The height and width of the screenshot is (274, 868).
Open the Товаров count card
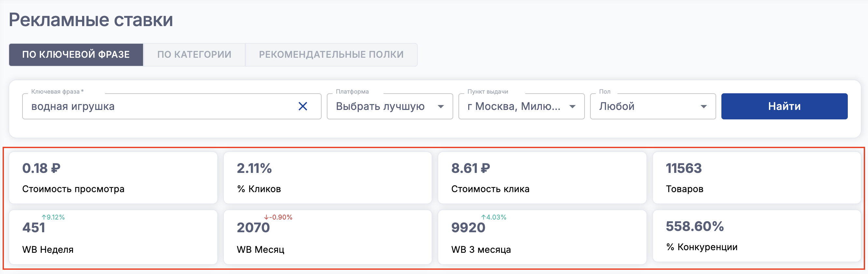pos(756,178)
